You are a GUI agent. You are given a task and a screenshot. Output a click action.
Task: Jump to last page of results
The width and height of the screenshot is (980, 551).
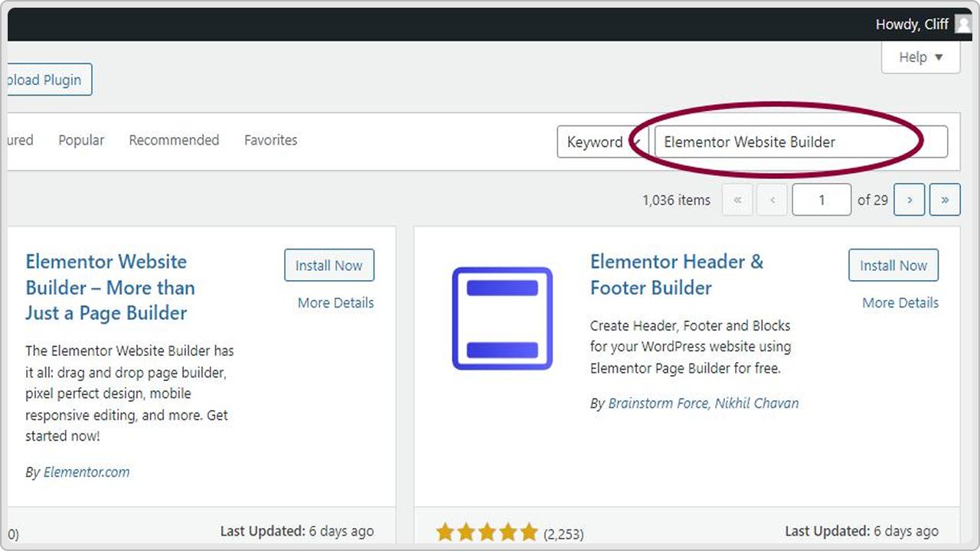(x=945, y=200)
